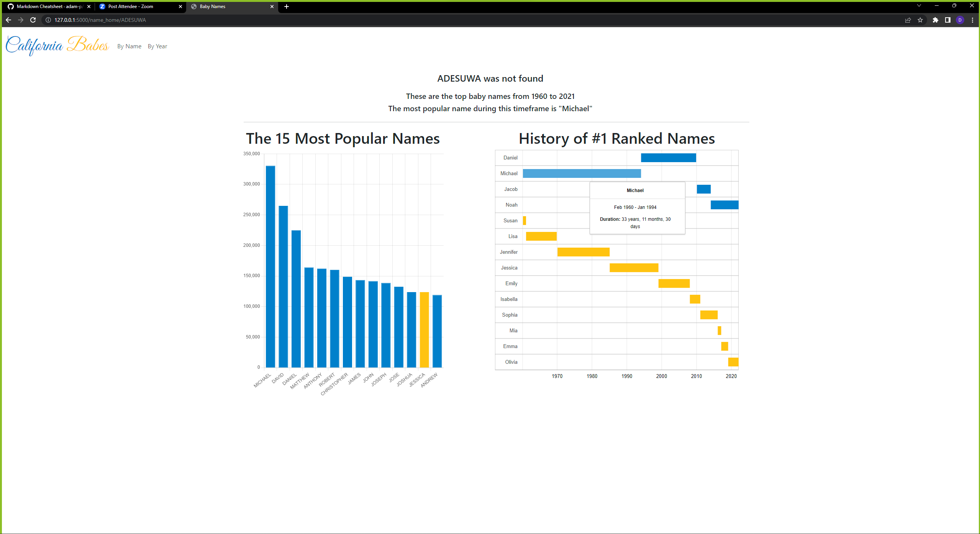This screenshot has height=534, width=980.
Task: Click the Sophia timeline bar
Action: coord(709,315)
